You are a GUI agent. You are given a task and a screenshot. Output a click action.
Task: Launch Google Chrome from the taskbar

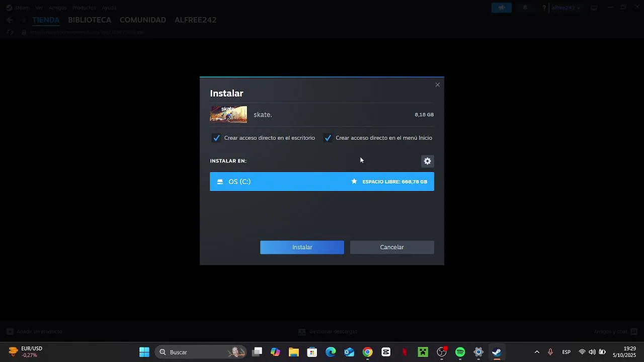(x=368, y=352)
